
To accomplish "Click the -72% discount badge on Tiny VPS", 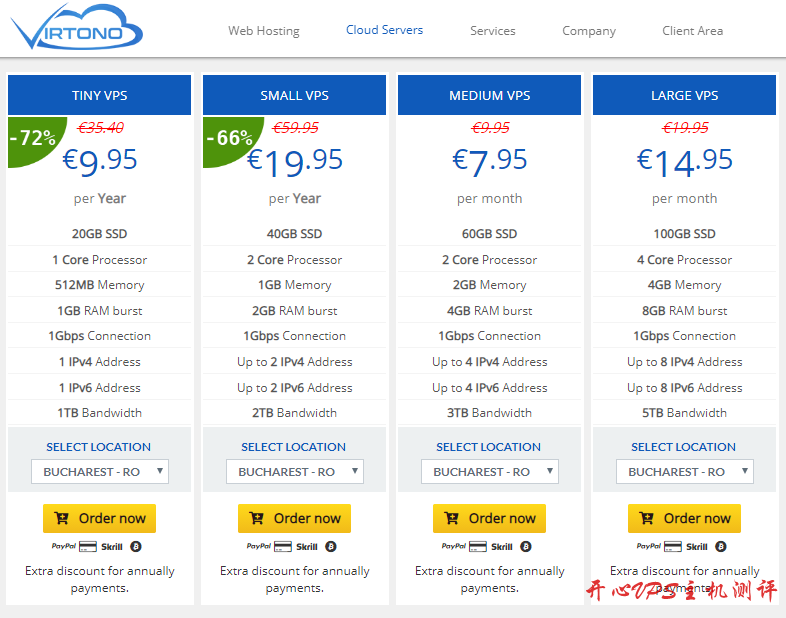I will click(32, 138).
